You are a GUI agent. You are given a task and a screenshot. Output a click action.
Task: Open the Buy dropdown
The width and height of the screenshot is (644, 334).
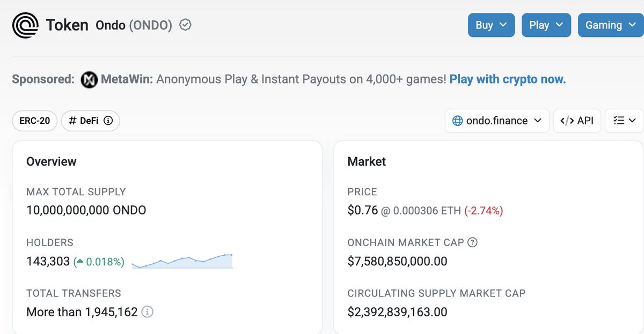[491, 25]
